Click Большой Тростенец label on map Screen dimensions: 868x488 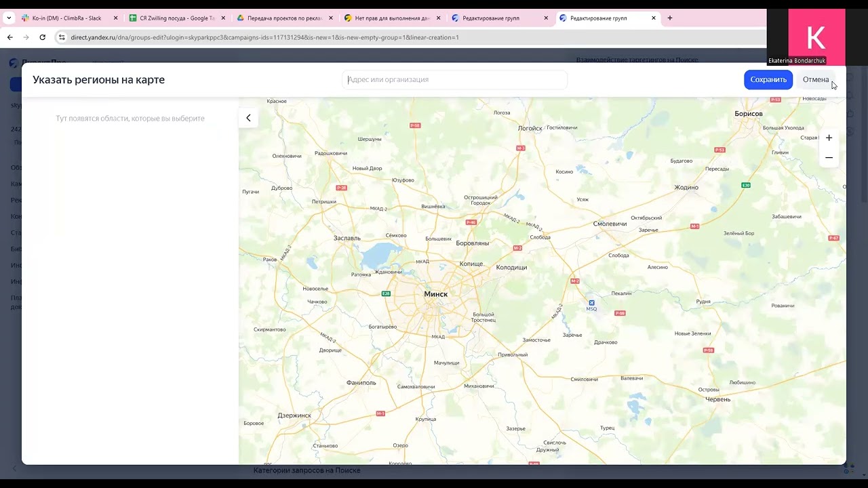tap(484, 317)
